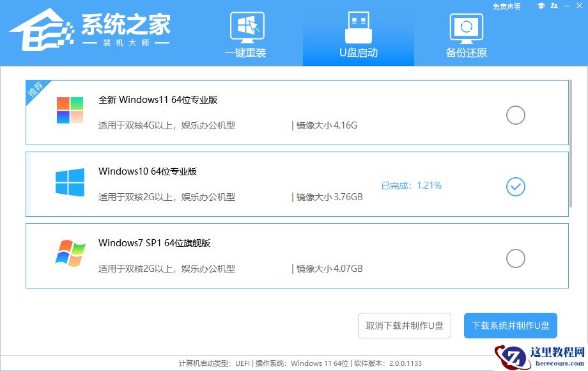
Task: Deselect the checked Windows 10 radio button
Action: [x=514, y=186]
